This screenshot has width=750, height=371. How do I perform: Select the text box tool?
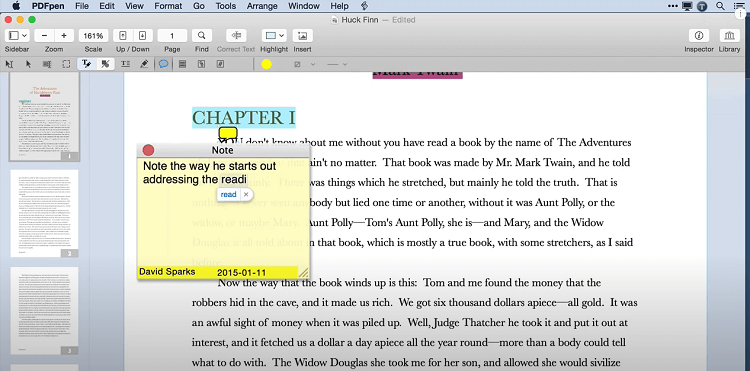[125, 64]
